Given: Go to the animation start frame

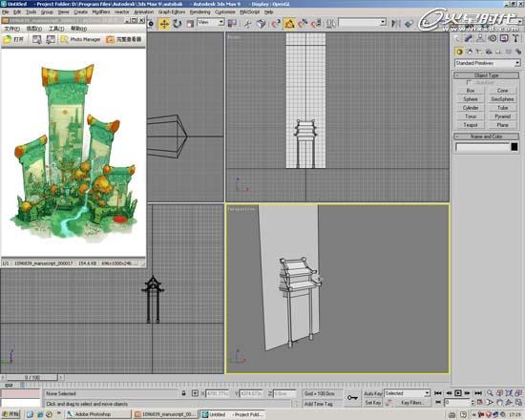Looking at the screenshot, I should tap(438, 393).
